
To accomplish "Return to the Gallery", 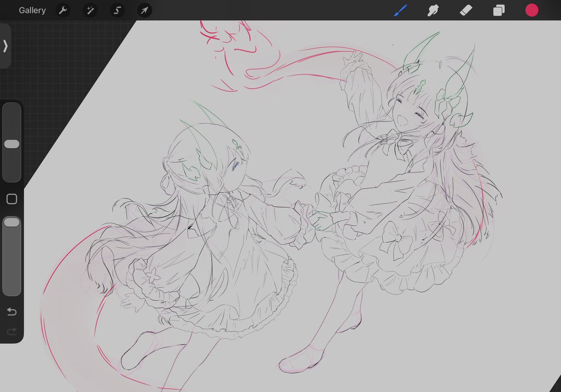I will [32, 10].
